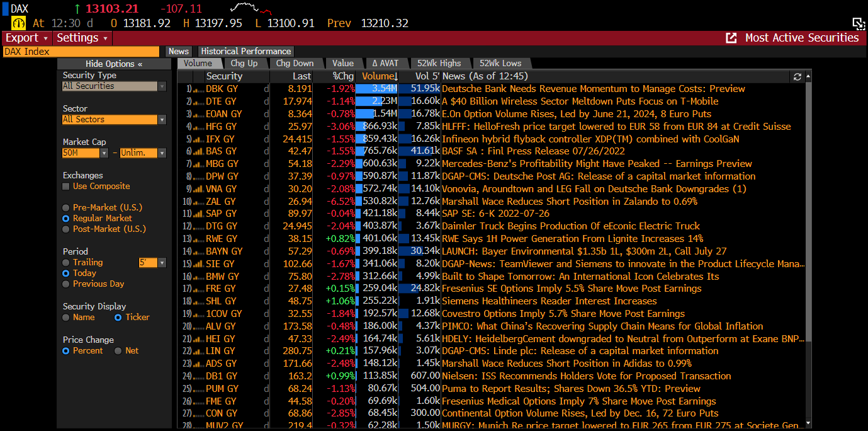Open the Unlim. maximum market cap dropdown
Screen dimensions: 868x431
pyautogui.click(x=162, y=153)
